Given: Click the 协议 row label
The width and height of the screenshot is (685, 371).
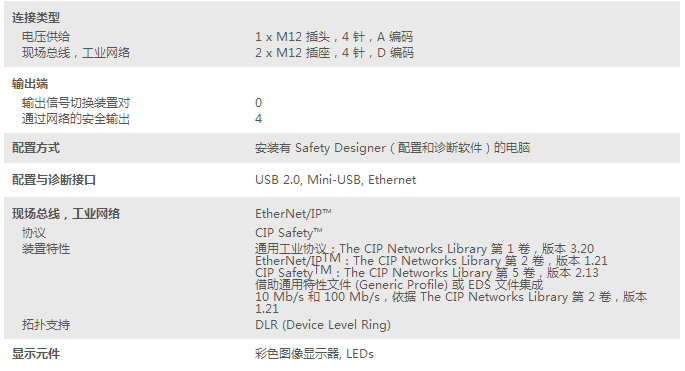Looking at the screenshot, I should 34,233.
